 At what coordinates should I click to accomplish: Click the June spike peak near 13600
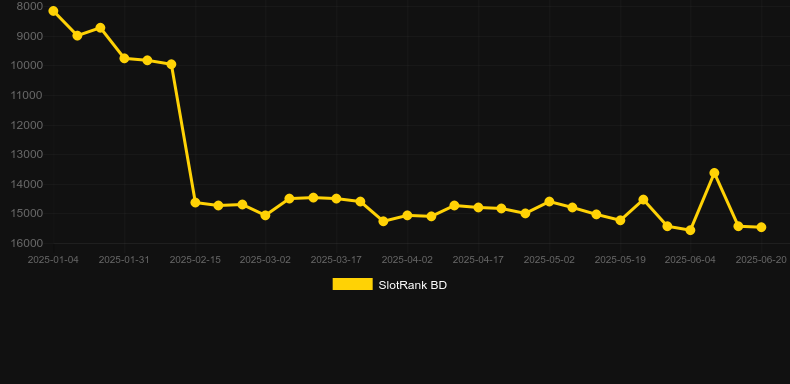coord(714,173)
